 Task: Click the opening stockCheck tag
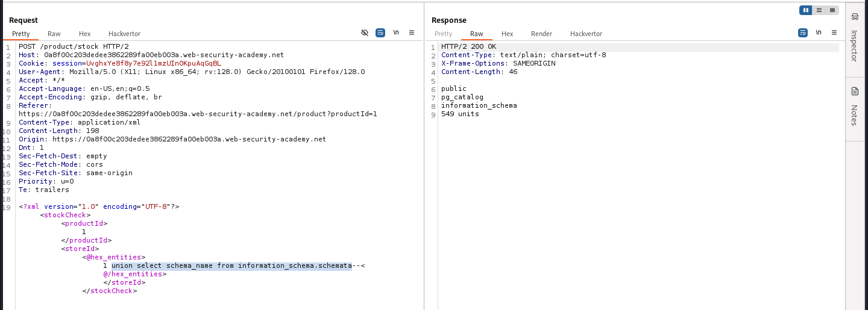click(65, 215)
